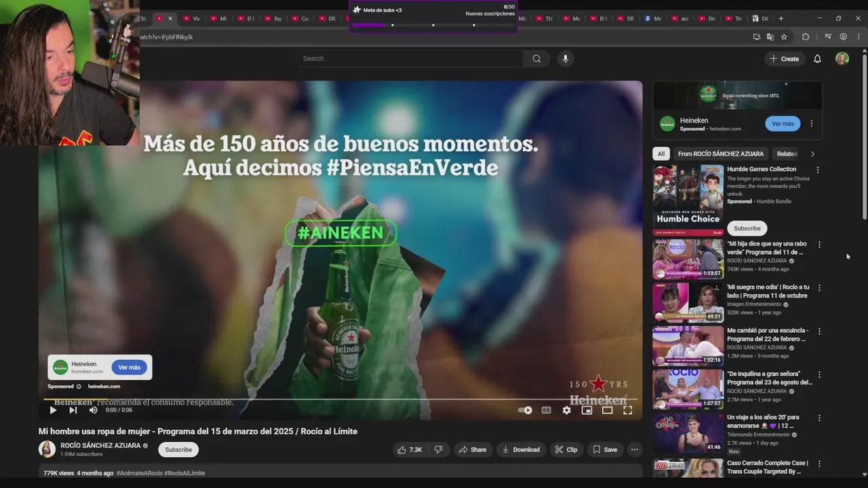Play the video
The width and height of the screenshot is (868, 488).
(53, 410)
